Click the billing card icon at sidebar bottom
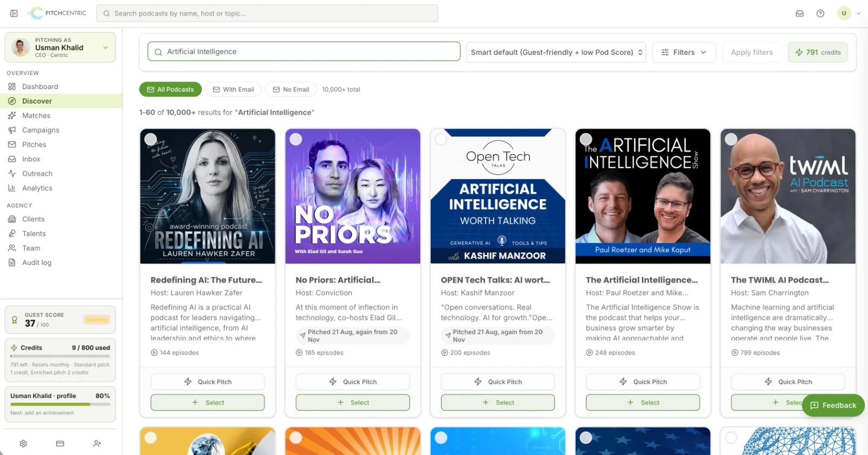868x455 pixels. coord(60,444)
